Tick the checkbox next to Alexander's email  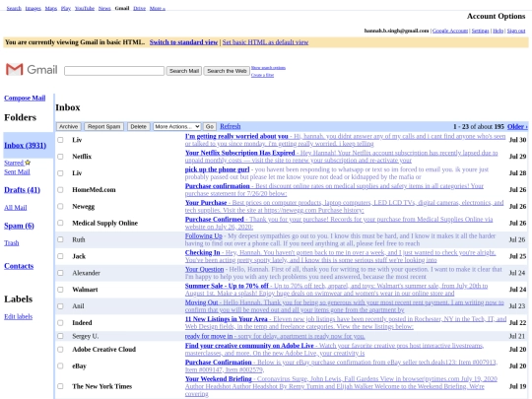point(60,273)
